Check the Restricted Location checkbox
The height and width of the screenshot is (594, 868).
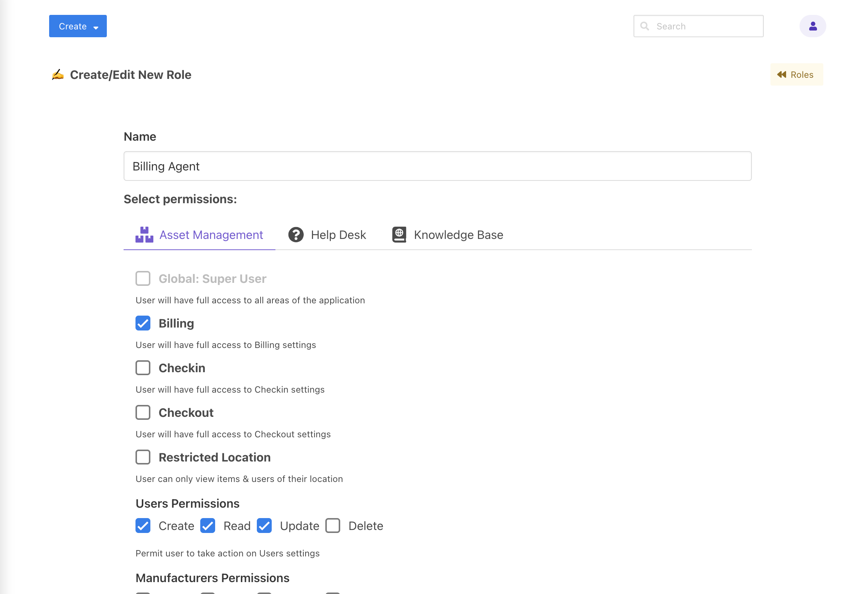[143, 457]
